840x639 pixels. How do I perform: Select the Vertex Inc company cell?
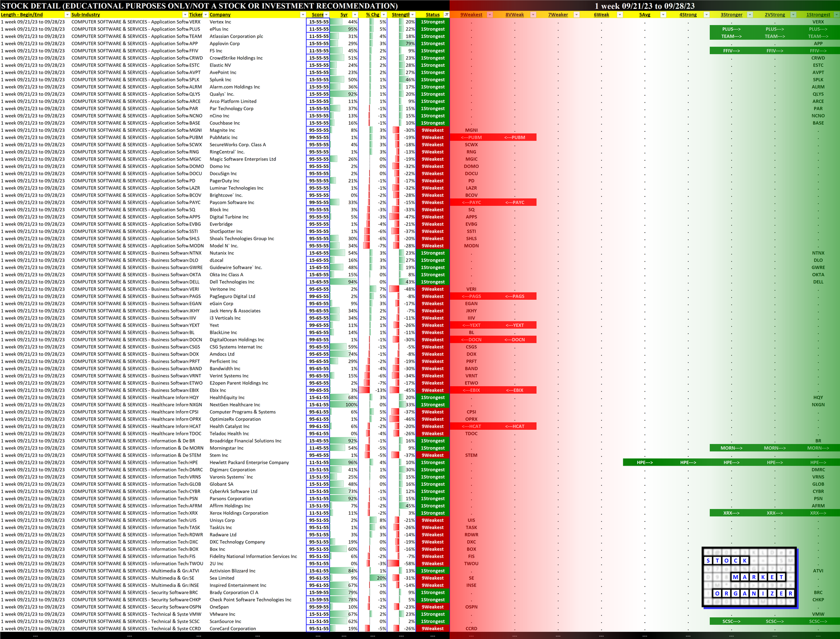pos(220,22)
